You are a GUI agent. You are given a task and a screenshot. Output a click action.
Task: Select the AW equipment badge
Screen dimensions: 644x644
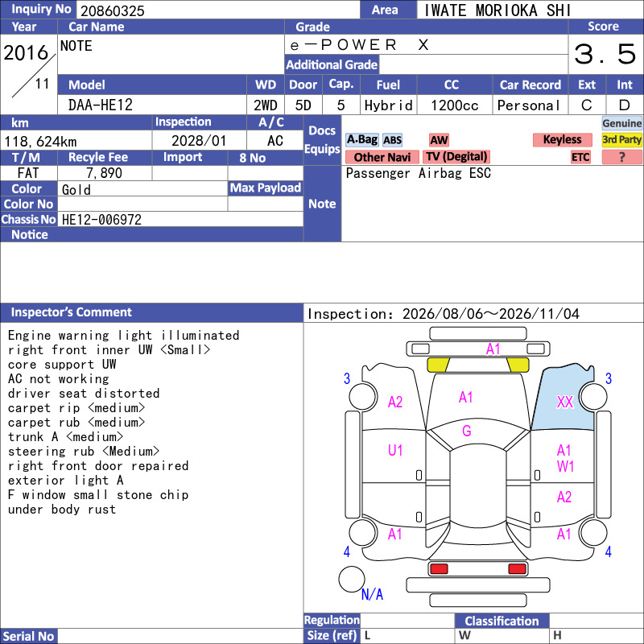(439, 140)
